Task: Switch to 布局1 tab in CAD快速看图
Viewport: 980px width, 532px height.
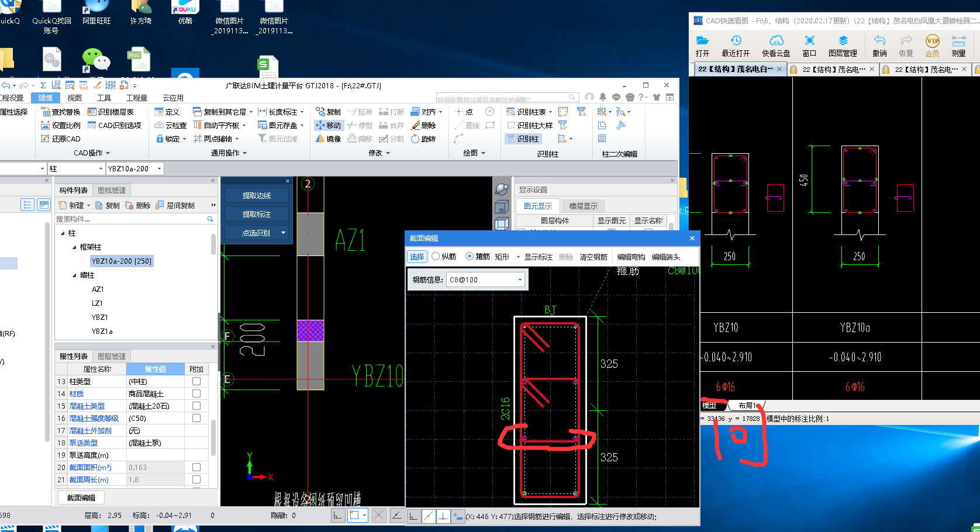Action: [x=747, y=405]
